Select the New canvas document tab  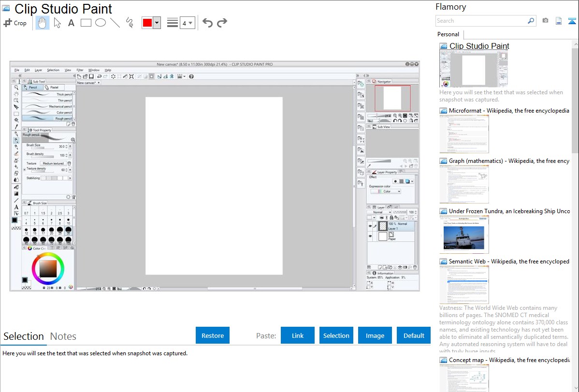coord(88,83)
